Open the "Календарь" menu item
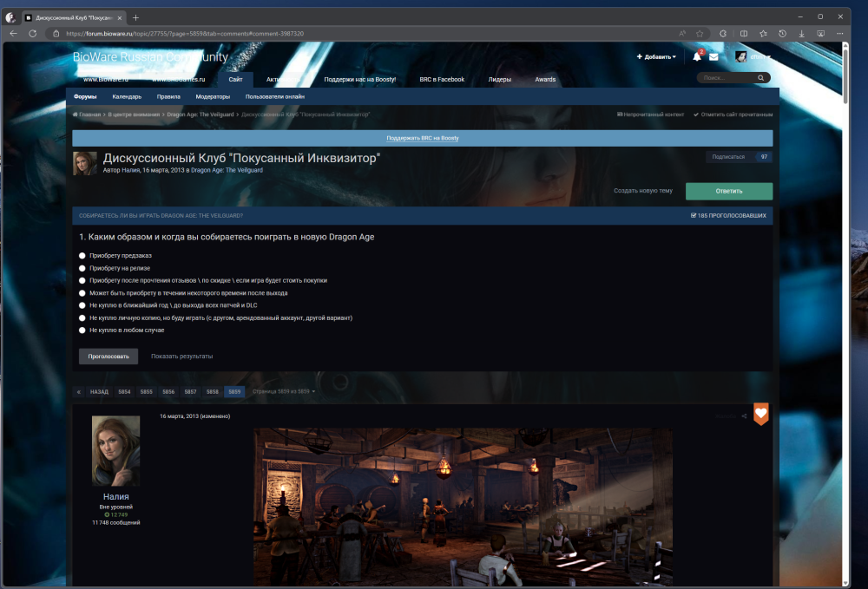Screen dimensions: 868x589 click(127, 97)
